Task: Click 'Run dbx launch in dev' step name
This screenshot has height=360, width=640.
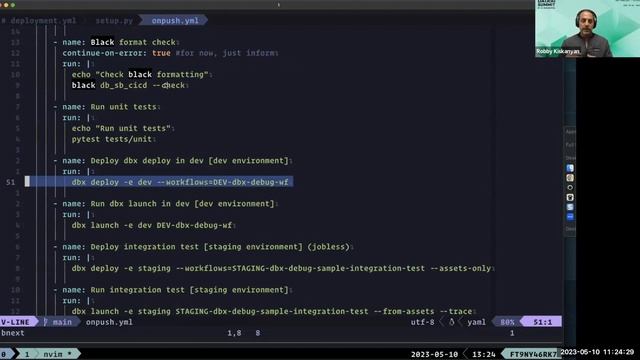Action: click(x=182, y=204)
